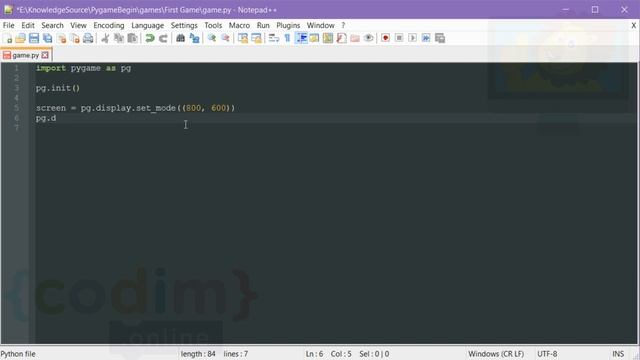Click the 'pg.init()' code line
640x360 pixels.
(58, 88)
